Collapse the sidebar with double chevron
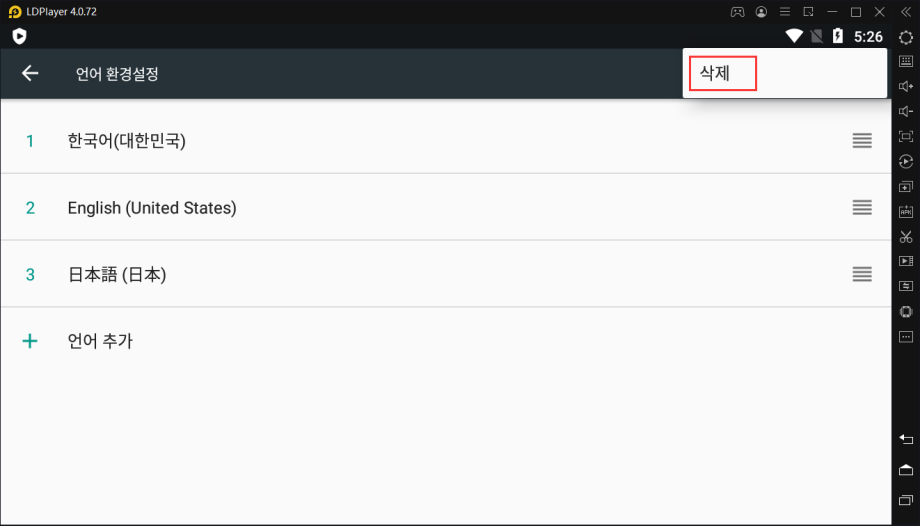The width and height of the screenshot is (920, 526). [x=906, y=12]
